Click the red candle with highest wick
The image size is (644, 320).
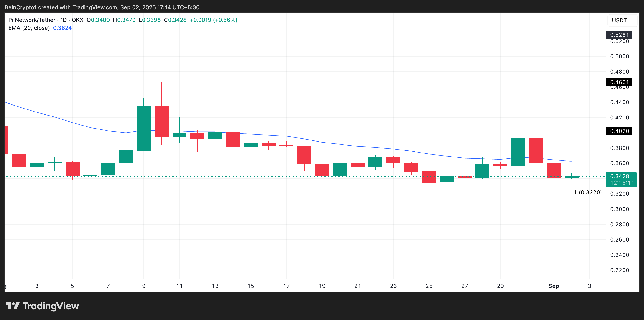coord(162,121)
